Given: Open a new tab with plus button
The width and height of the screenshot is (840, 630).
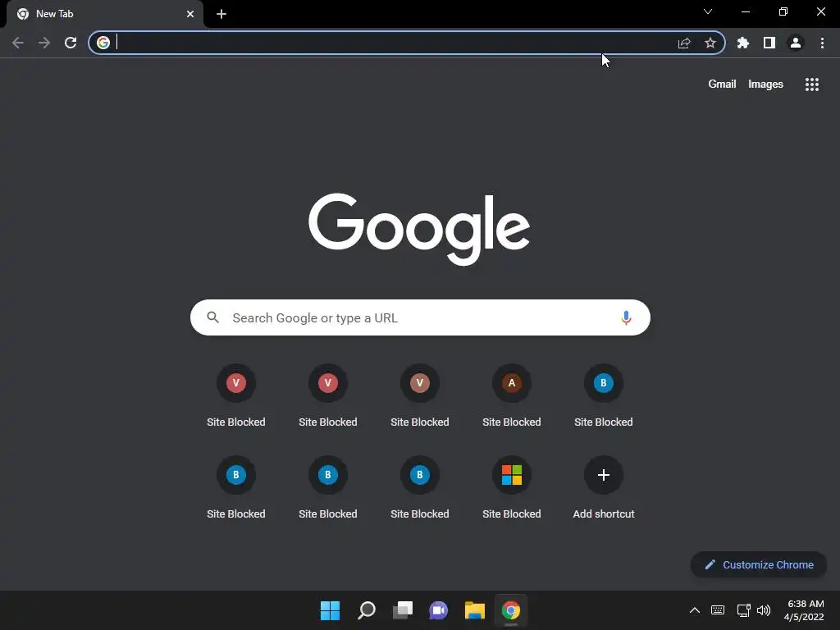Looking at the screenshot, I should tap(221, 14).
